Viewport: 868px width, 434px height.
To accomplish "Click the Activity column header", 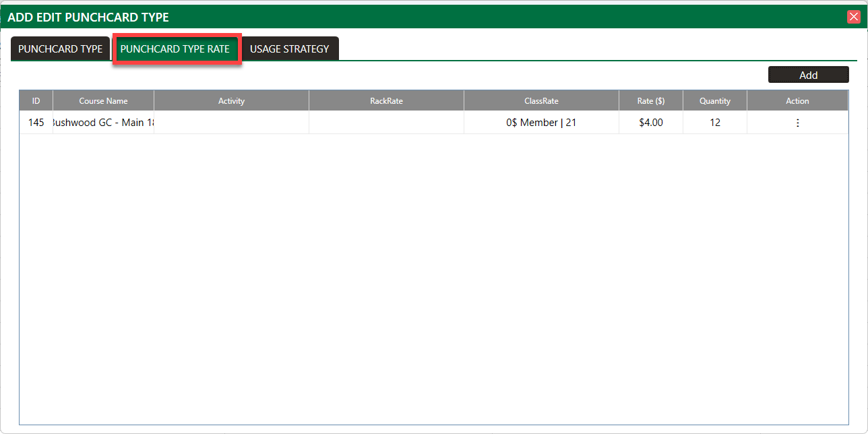I will tap(232, 100).
